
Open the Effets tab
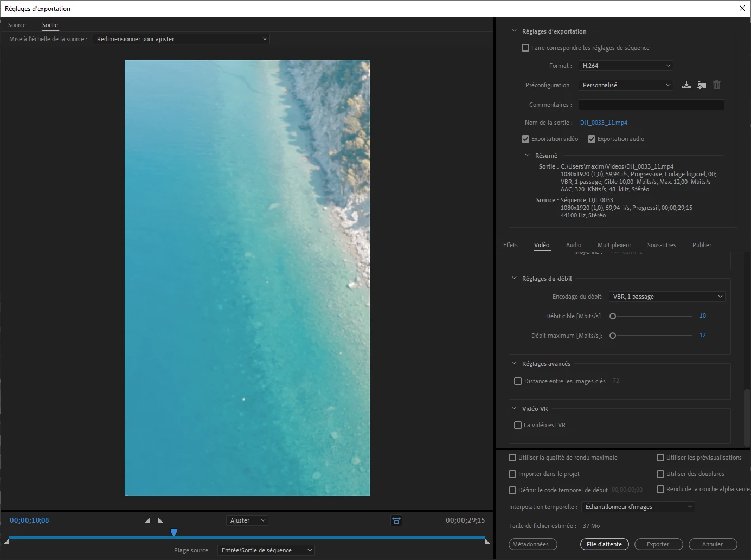click(x=510, y=245)
